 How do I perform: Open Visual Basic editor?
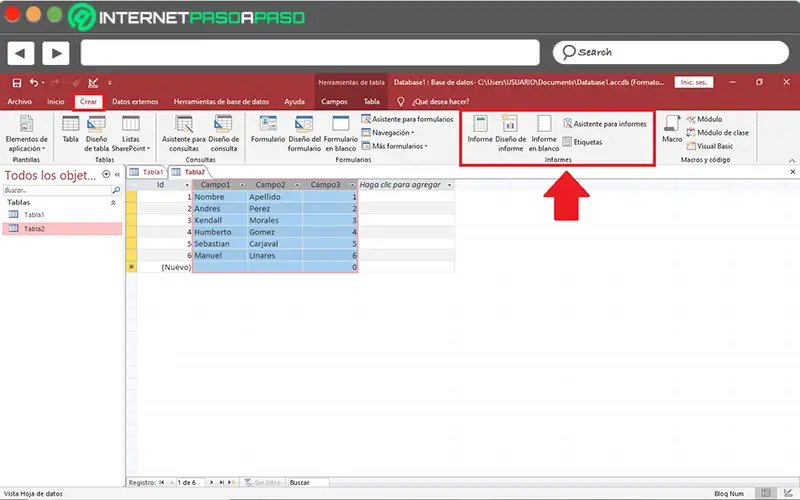[710, 146]
